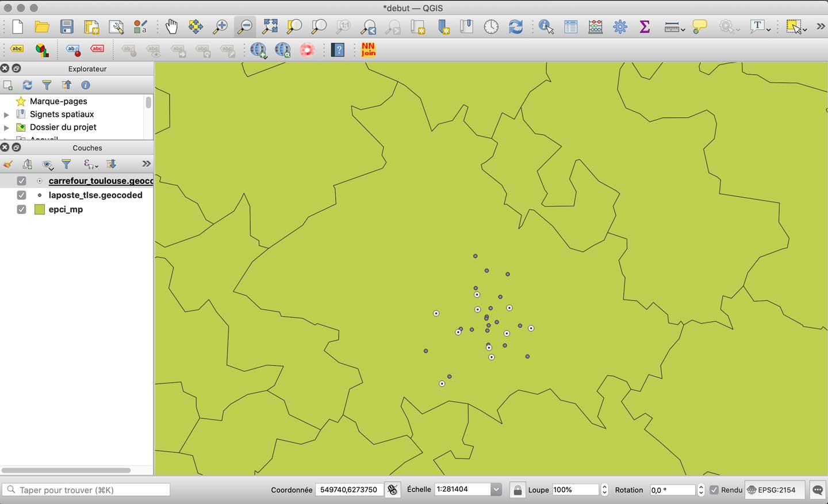Open the processing toolbox gear icon

620,26
